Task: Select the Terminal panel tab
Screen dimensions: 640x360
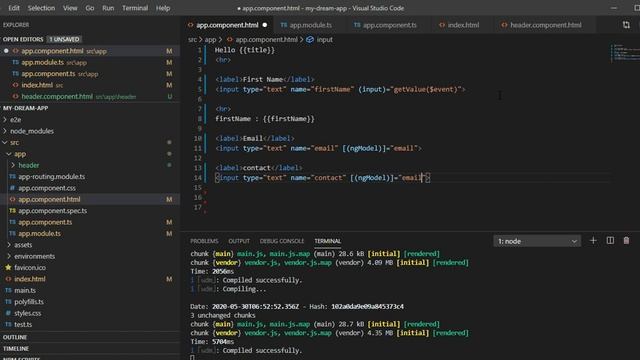Action: pos(327,241)
